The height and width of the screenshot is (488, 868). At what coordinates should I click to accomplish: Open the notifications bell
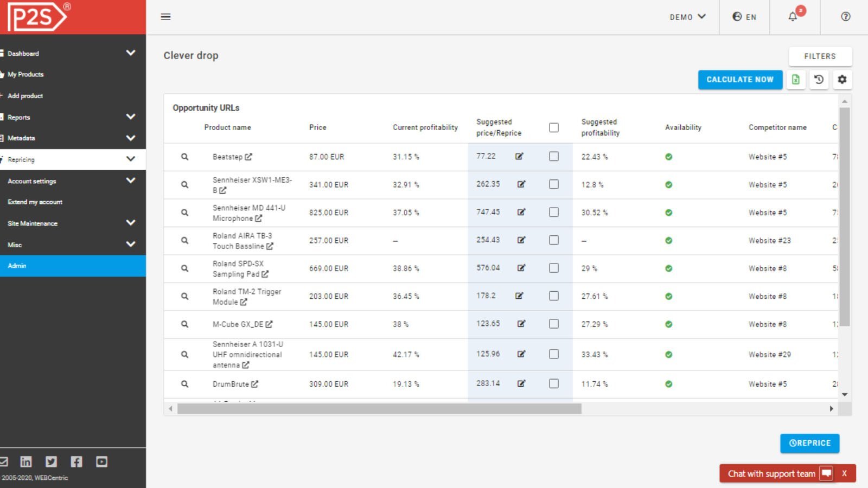(793, 17)
